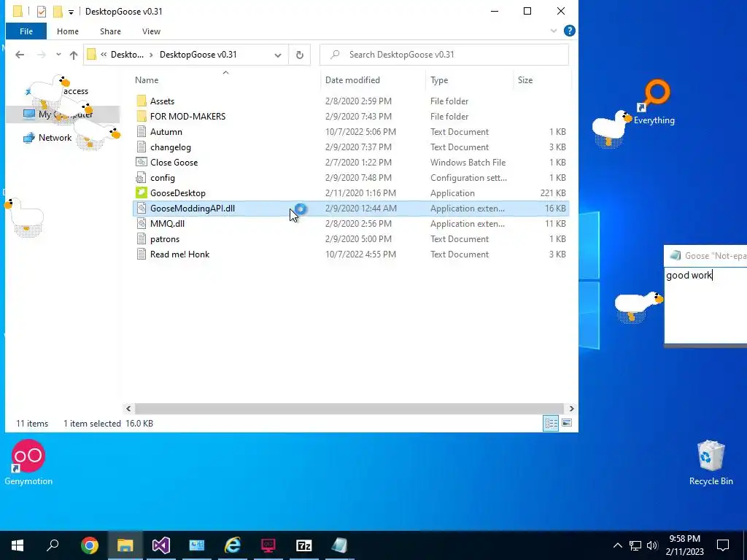Image resolution: width=747 pixels, height=560 pixels.
Task: Open the volume speaker tray icon
Action: pyautogui.click(x=652, y=545)
